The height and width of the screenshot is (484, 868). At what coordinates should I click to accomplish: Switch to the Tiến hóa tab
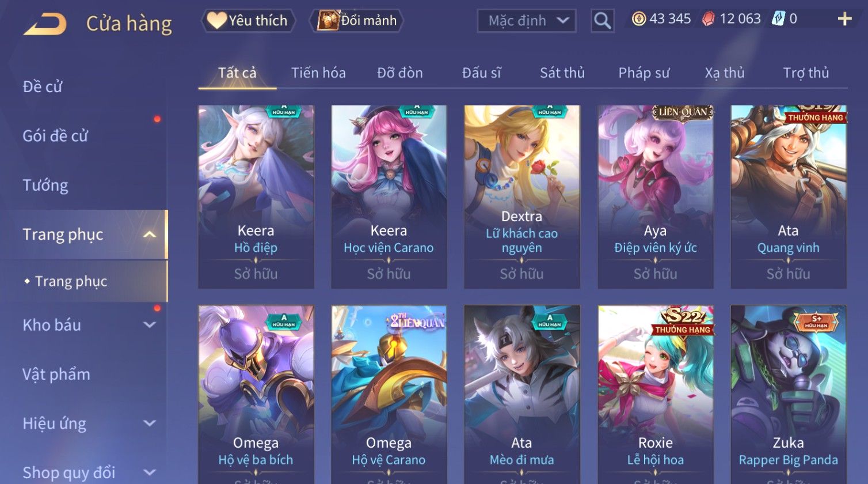coord(318,73)
